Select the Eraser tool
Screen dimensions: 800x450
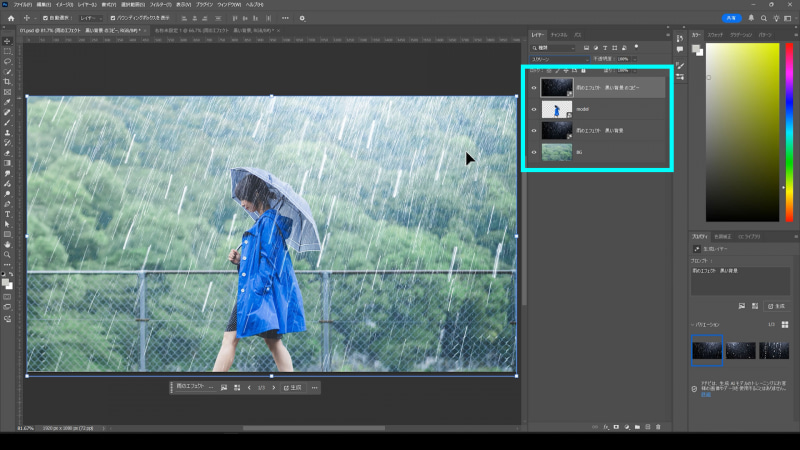[x=7, y=153]
